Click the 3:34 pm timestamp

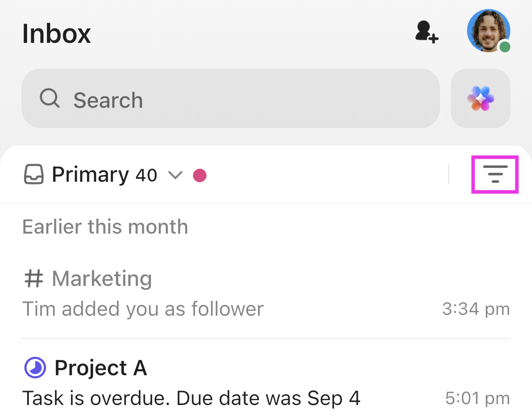[x=476, y=309]
